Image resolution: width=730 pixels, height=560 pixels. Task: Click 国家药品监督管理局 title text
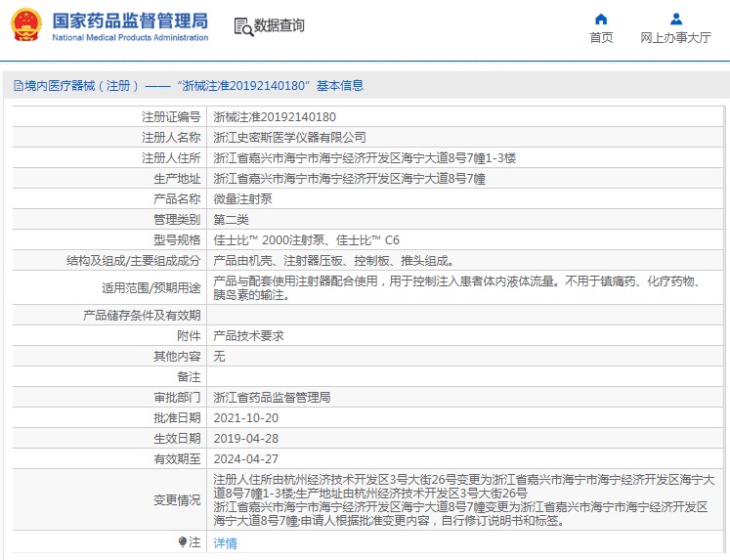130,21
